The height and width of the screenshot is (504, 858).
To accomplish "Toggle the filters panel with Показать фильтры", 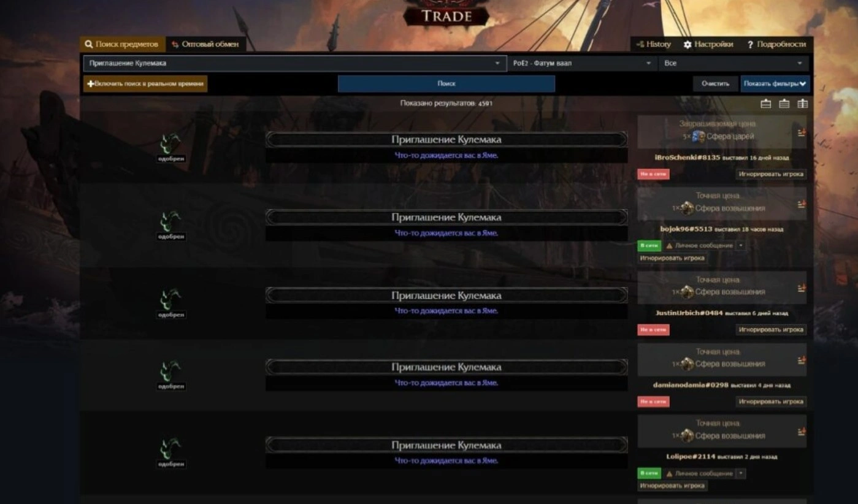I will click(775, 83).
